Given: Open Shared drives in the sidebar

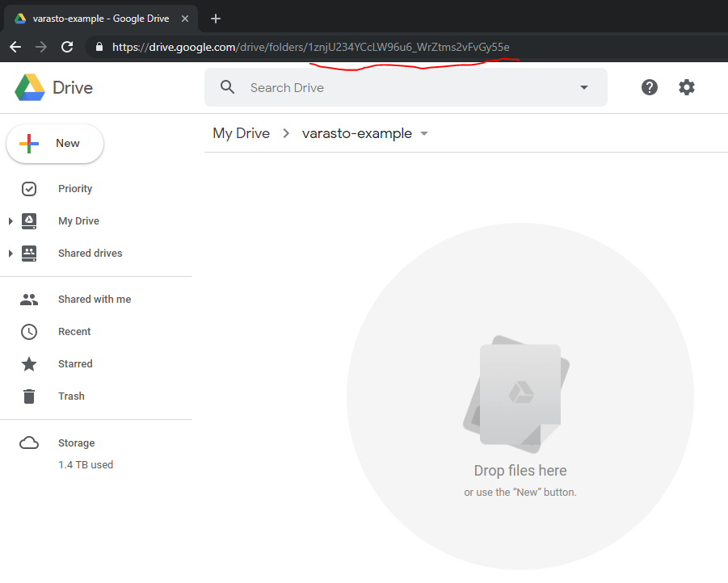Looking at the screenshot, I should click(90, 254).
